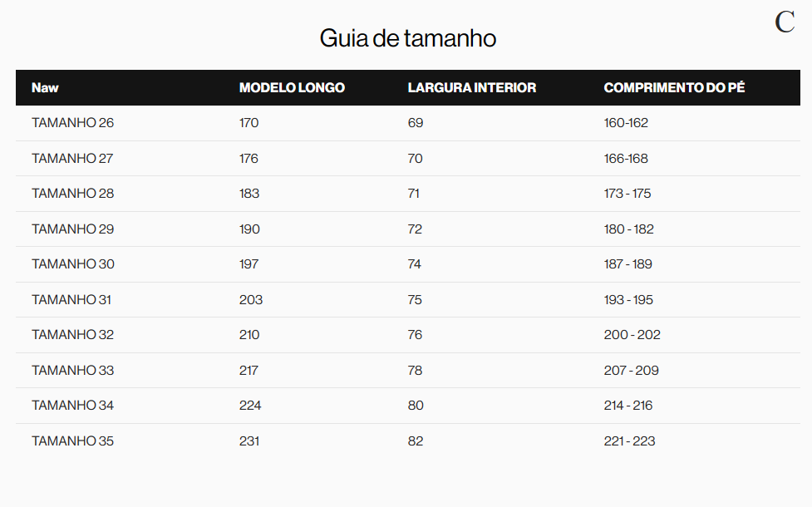
Task: Click model length value 231
Action: point(249,441)
